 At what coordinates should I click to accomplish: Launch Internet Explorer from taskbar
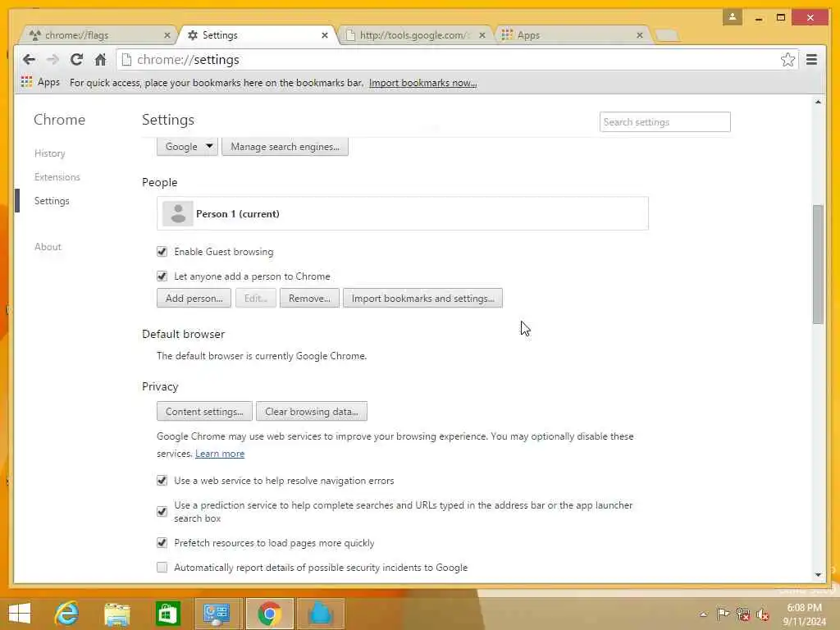(x=67, y=614)
